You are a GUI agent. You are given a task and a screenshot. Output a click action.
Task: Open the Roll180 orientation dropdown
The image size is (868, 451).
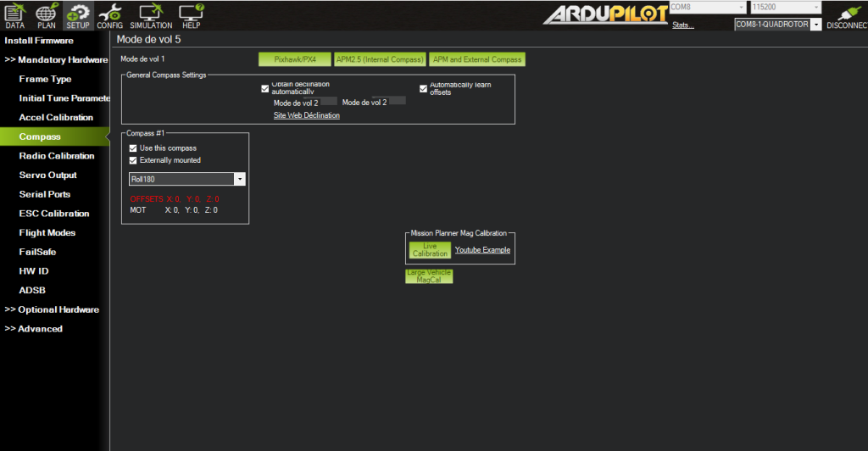239,180
